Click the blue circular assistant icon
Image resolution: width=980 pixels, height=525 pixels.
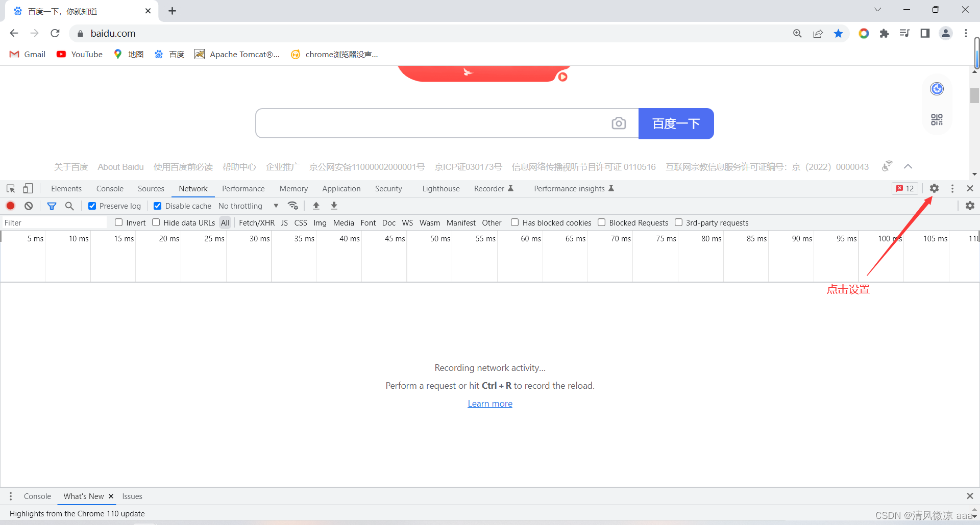coord(937,89)
